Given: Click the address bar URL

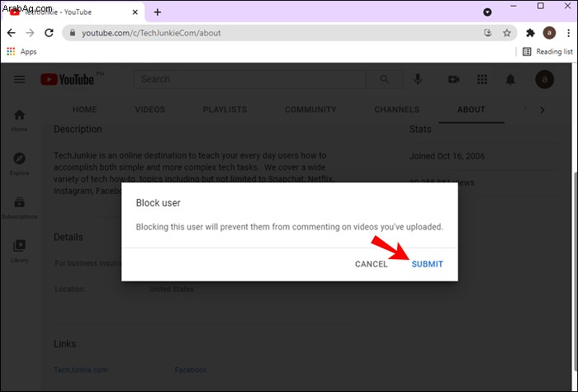Looking at the screenshot, I should tap(151, 33).
